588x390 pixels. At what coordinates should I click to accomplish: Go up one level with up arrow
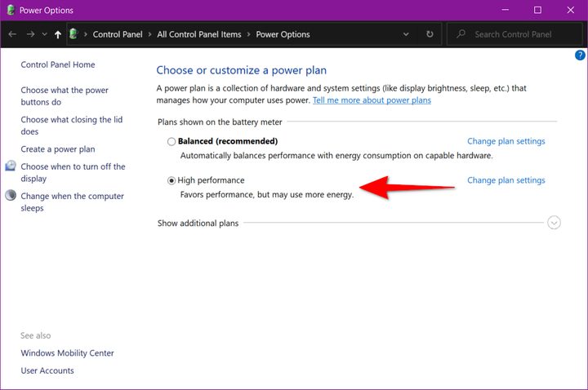[x=58, y=34]
